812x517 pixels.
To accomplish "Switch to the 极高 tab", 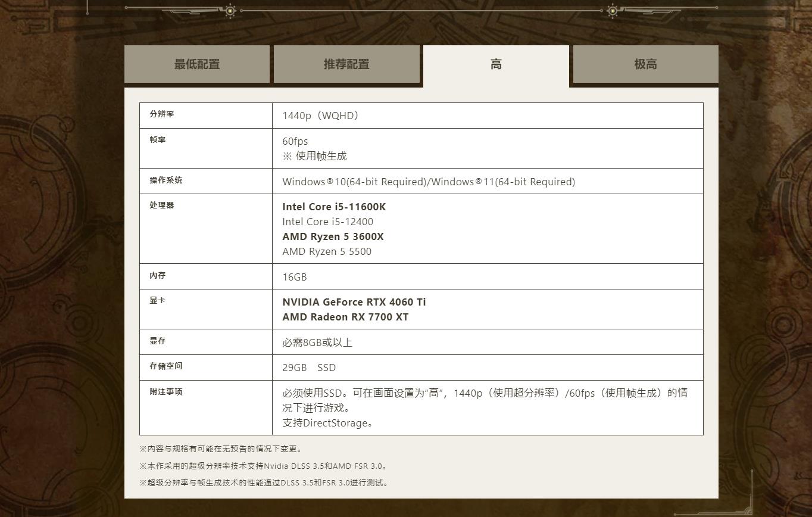I will (x=645, y=64).
